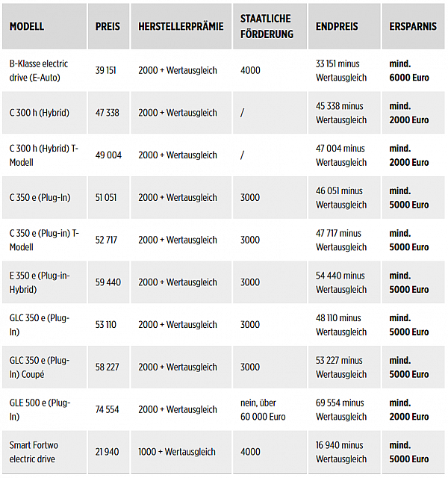Select the E 350 e (Plug-in-Hybrid) cell

pos(40,282)
